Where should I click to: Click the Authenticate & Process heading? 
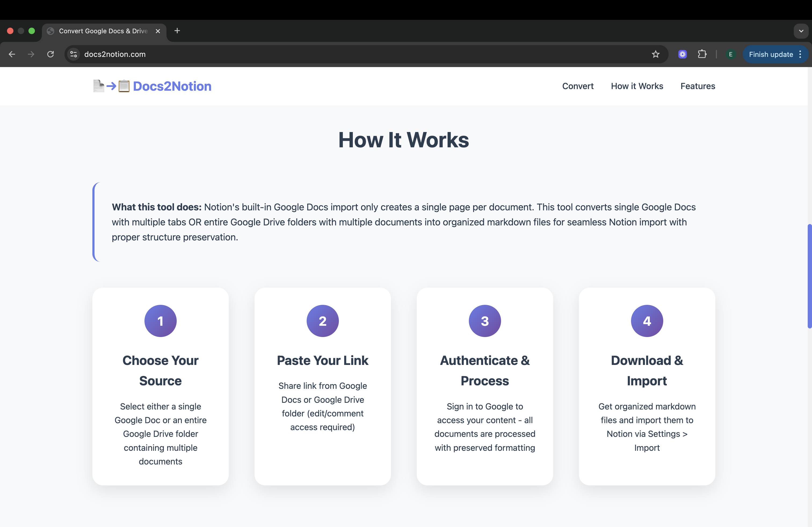[x=485, y=371]
